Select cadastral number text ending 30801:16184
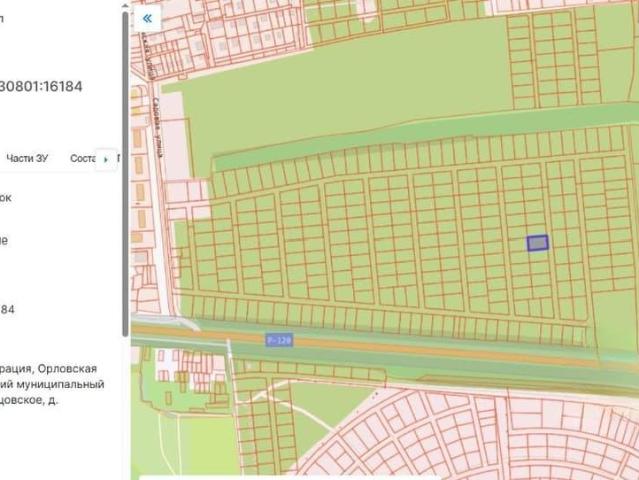This screenshot has width=639, height=480. tap(41, 86)
